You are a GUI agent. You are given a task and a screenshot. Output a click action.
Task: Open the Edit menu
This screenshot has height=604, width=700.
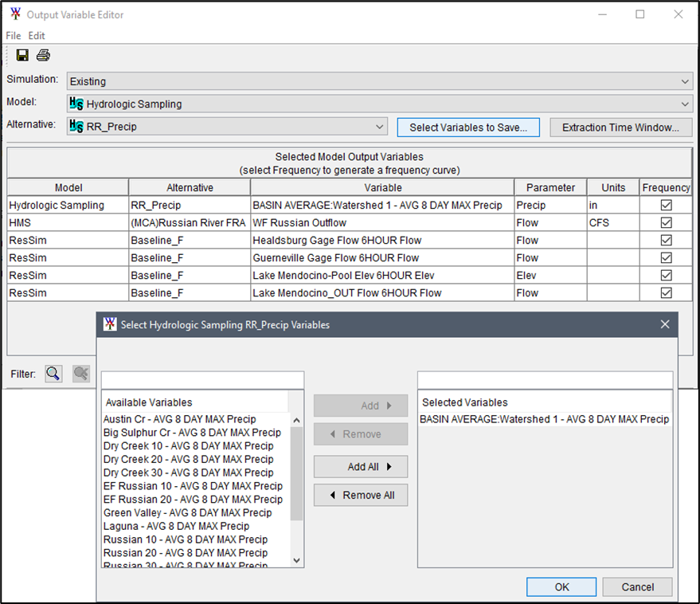tap(36, 35)
